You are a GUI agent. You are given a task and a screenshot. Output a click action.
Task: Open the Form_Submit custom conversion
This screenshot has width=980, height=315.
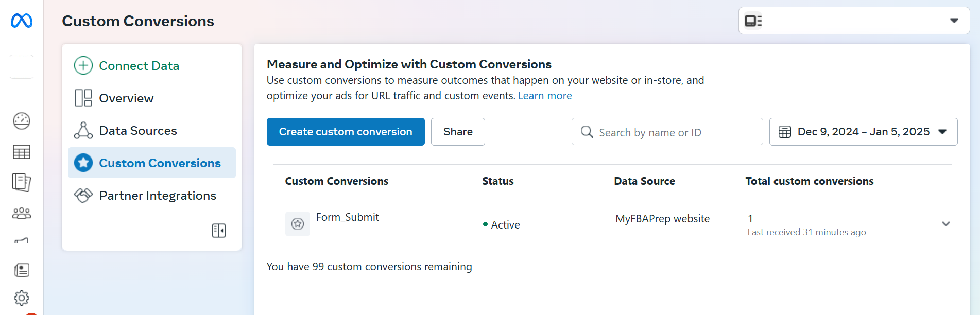click(x=348, y=217)
